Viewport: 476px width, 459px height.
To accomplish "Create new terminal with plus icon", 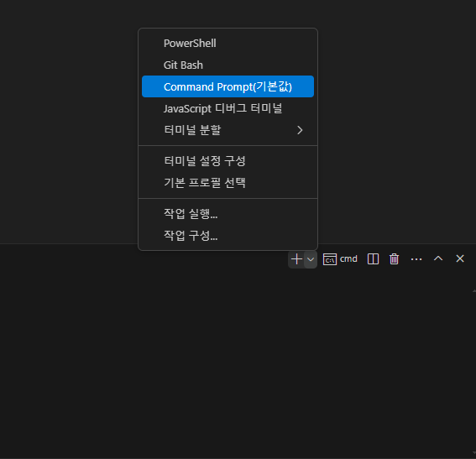I will pyautogui.click(x=296, y=259).
